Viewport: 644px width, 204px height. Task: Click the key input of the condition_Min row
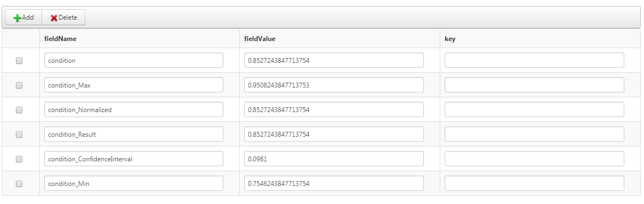click(534, 184)
